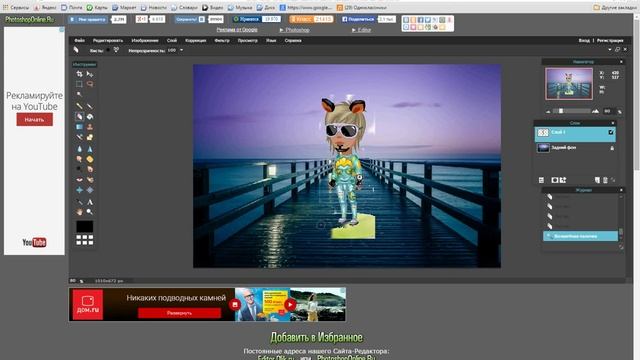Click the Navigator preview thumbnail

pos(569,84)
